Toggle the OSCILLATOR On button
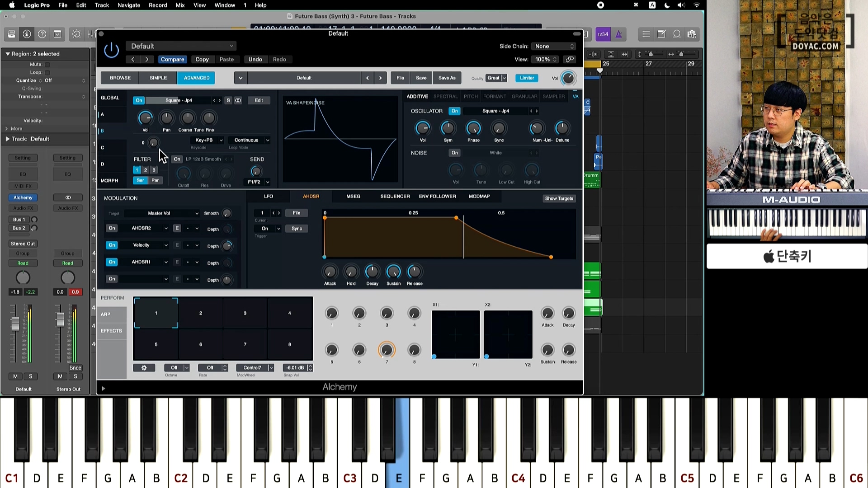Screen dimensions: 868x488 (x=455, y=111)
